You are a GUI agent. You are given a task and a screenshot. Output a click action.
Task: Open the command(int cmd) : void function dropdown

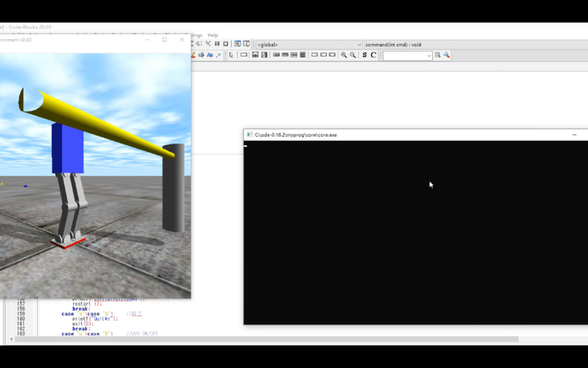click(476, 45)
